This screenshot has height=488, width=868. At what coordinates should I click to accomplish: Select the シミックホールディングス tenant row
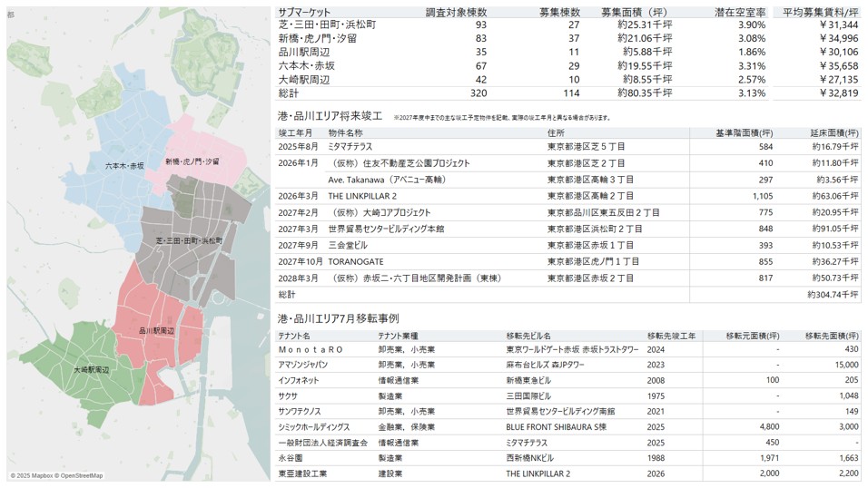[568, 427]
